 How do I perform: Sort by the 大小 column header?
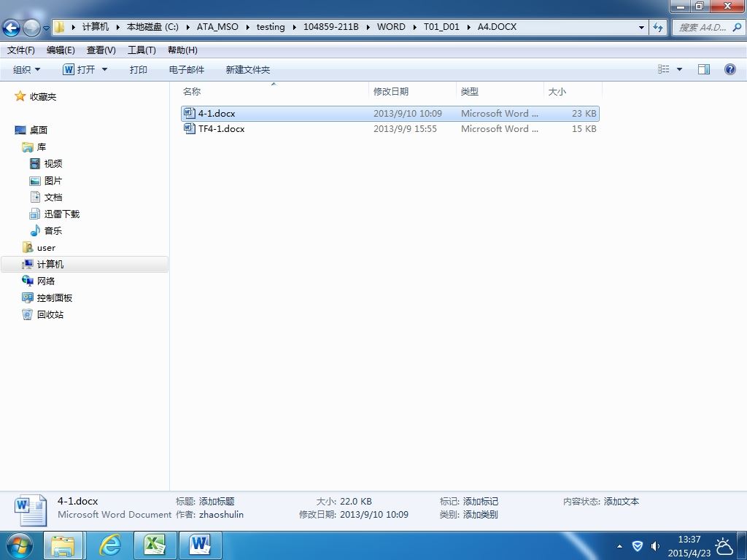[573, 91]
